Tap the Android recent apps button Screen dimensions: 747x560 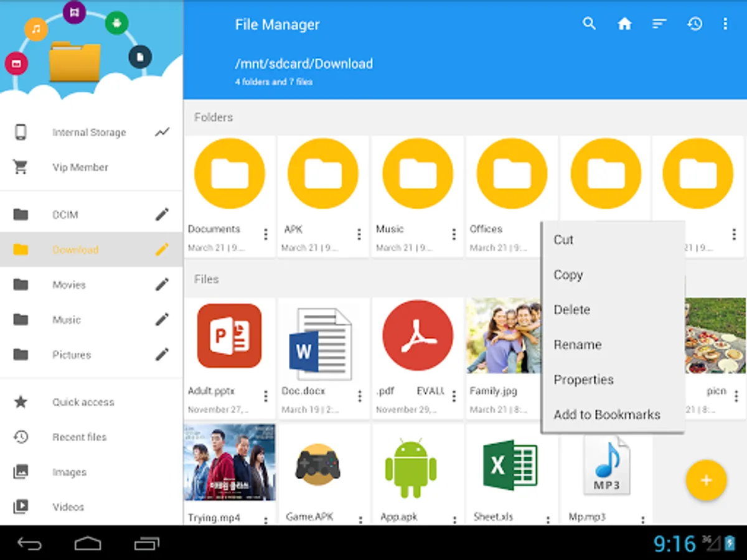click(x=147, y=544)
